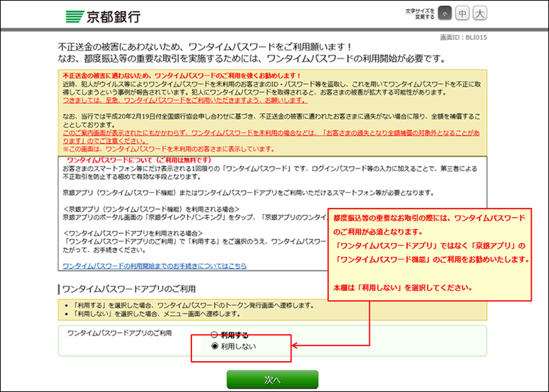The width and height of the screenshot is (549, 392).
Task: Click the underlined red warning つきましては、至急
Action: click(x=185, y=100)
